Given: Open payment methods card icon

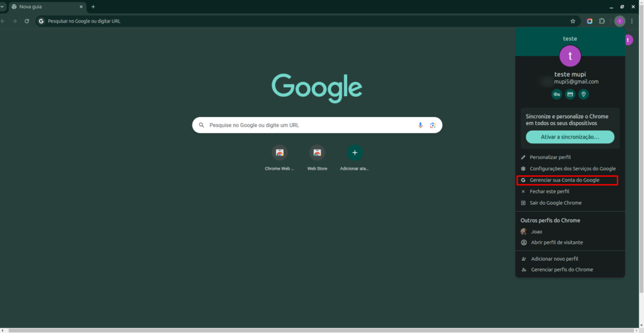Looking at the screenshot, I should [570, 94].
